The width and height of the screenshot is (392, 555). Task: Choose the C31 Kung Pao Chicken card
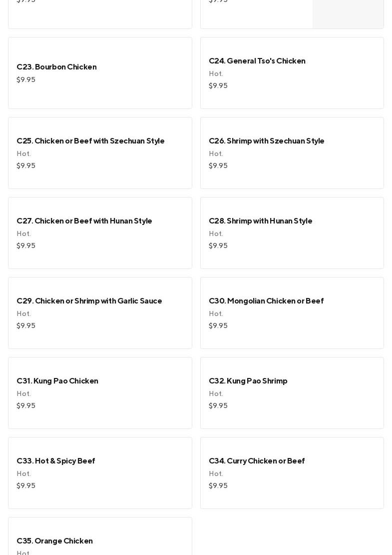click(100, 393)
